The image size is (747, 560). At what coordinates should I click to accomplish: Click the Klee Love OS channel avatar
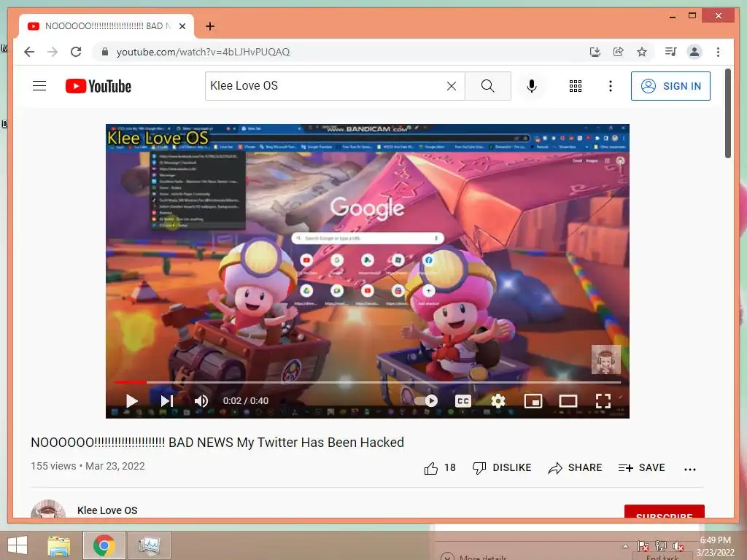tap(47, 510)
